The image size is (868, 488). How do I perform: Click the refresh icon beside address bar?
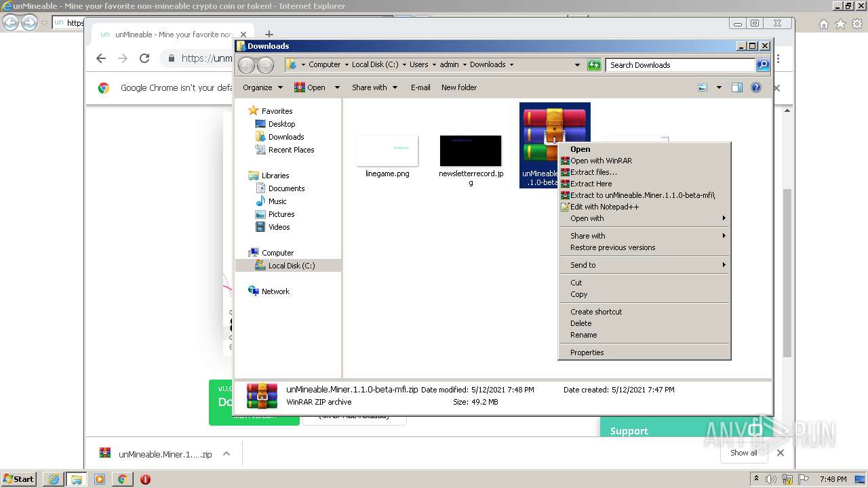(594, 65)
